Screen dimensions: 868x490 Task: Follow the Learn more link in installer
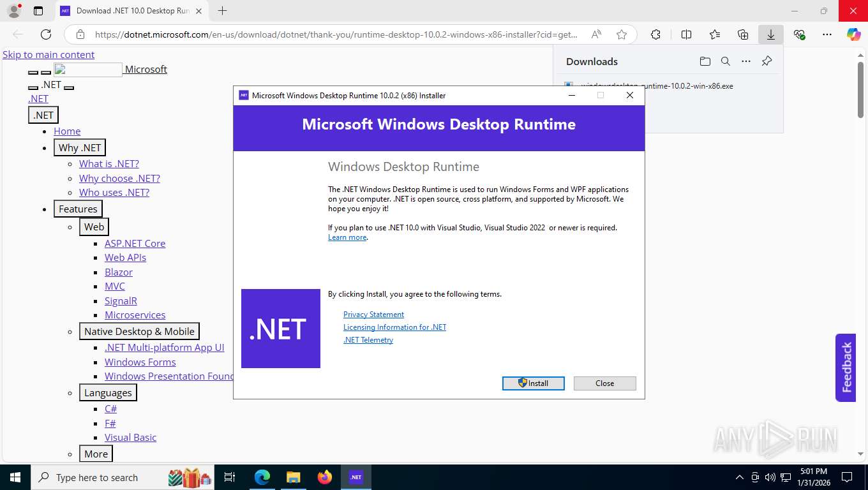[x=347, y=237]
